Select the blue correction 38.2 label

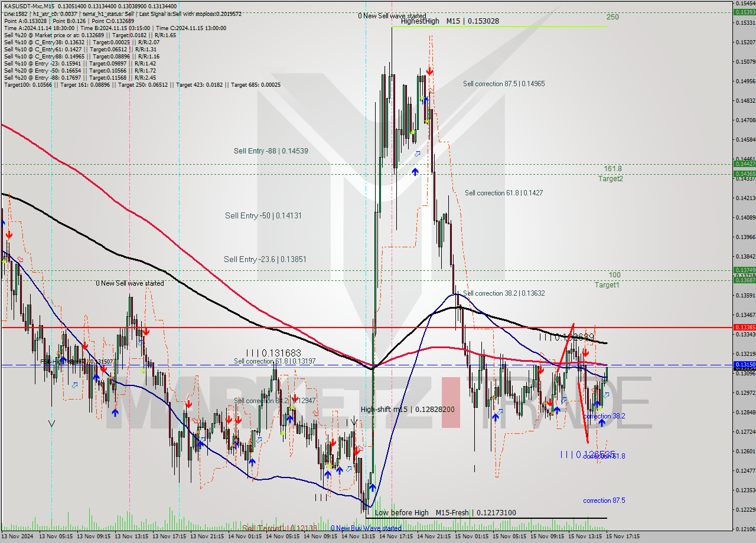coord(604,416)
